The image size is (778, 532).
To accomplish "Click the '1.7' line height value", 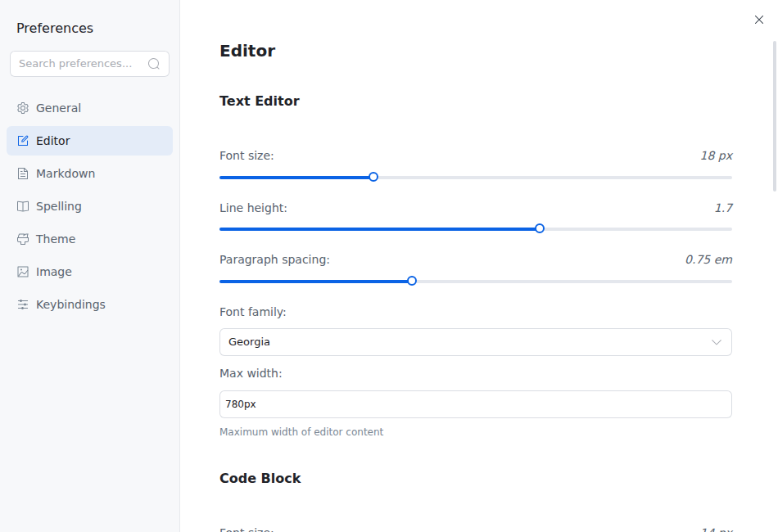I will 723,208.
